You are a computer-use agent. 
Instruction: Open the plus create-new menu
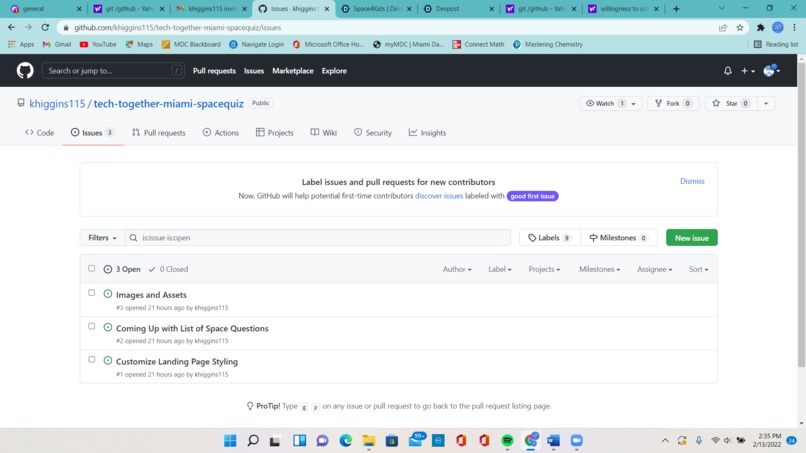tap(747, 71)
